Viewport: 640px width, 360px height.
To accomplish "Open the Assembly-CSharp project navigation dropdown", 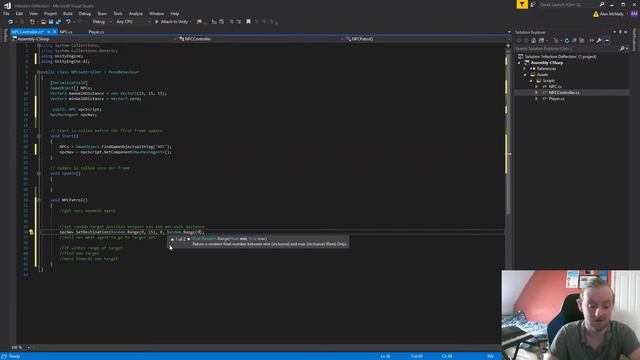I will [94, 39].
